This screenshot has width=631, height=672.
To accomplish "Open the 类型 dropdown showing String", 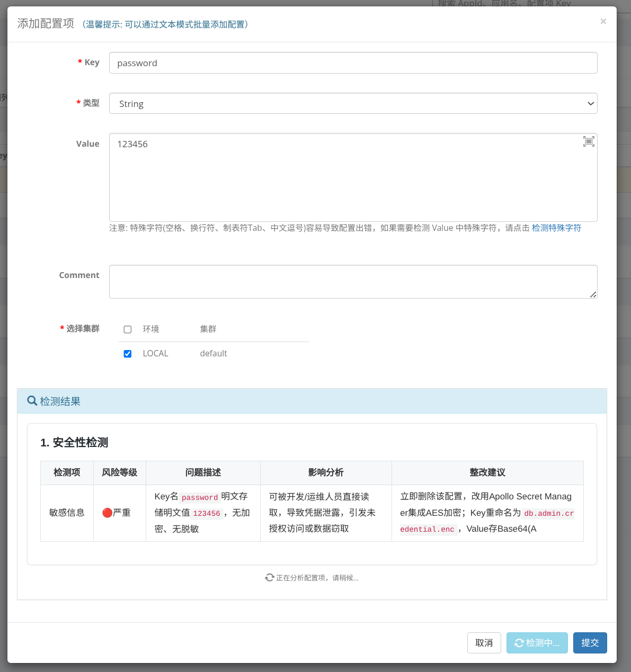I will click(x=353, y=103).
